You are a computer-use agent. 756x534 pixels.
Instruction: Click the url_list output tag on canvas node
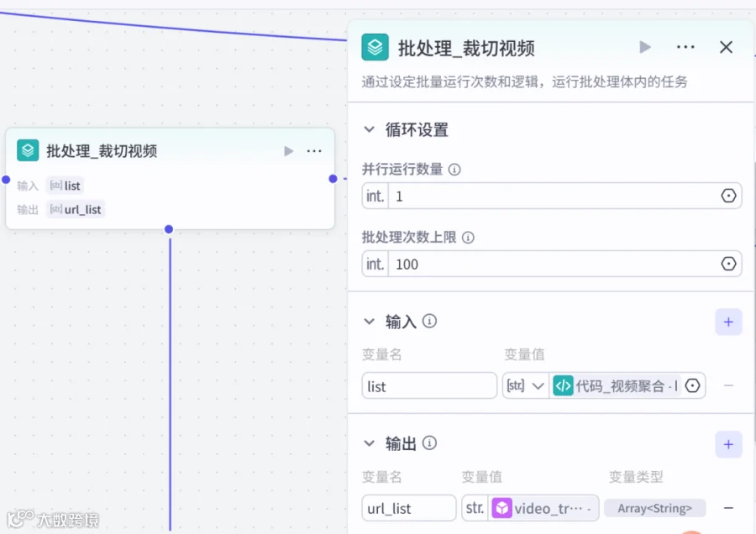pyautogui.click(x=76, y=210)
